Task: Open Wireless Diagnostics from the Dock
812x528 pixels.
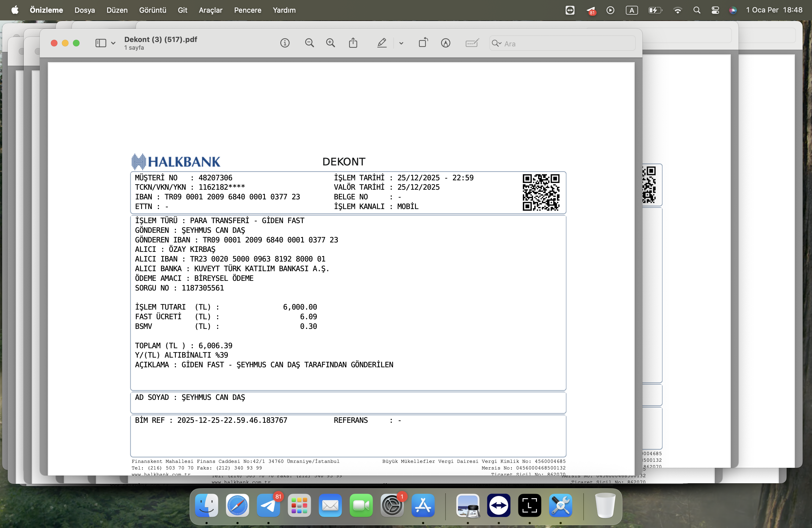Action: 561,505
